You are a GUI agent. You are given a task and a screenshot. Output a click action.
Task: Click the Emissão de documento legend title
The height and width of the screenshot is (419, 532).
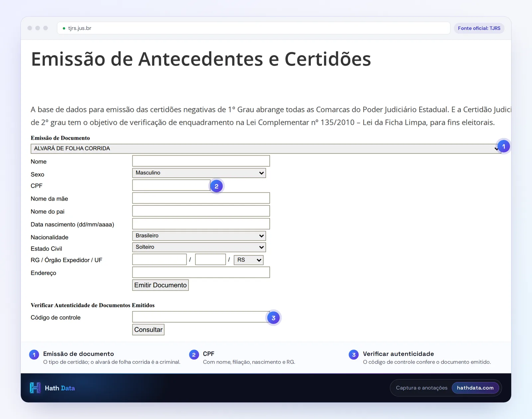click(78, 354)
